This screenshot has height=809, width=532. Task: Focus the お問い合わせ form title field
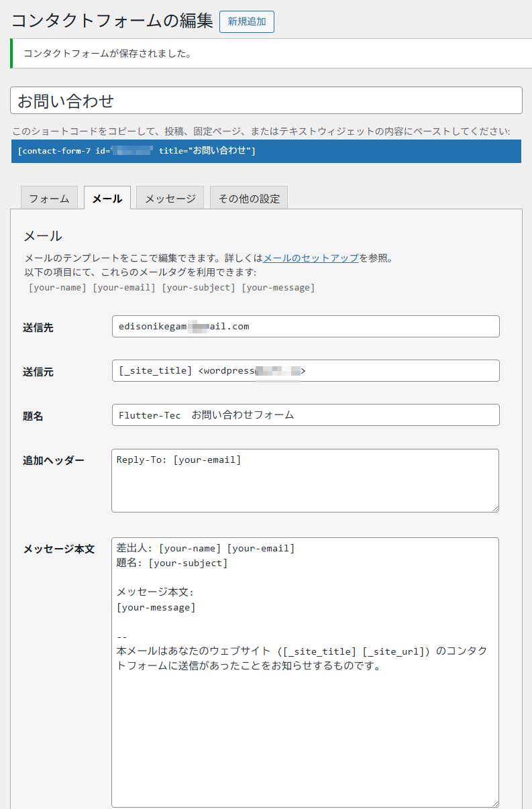(266, 101)
